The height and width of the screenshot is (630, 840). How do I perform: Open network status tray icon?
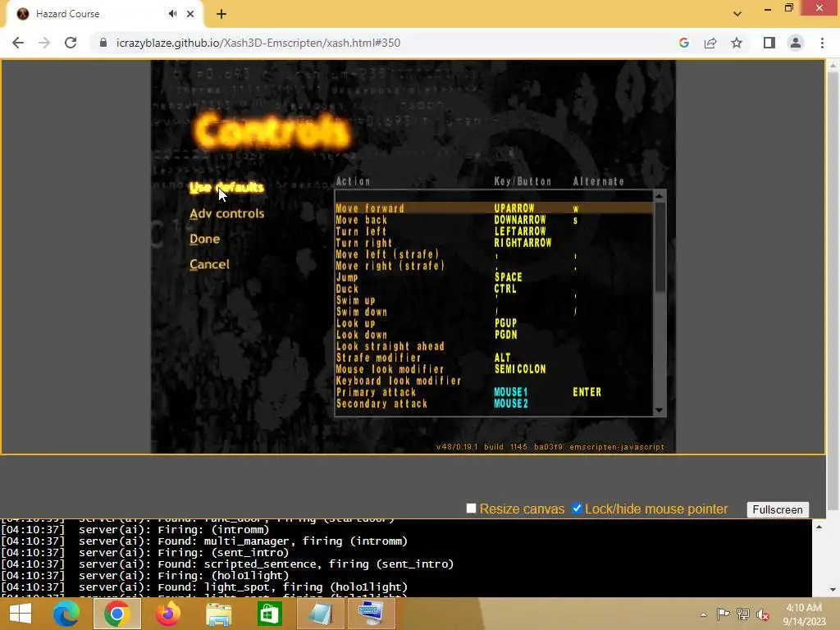click(743, 614)
